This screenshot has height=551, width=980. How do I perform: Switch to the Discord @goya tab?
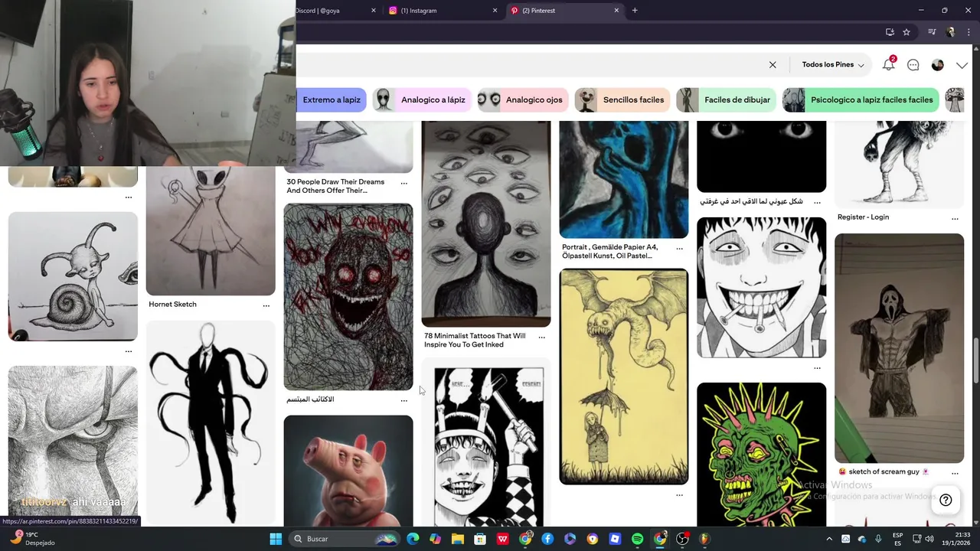[x=329, y=11]
